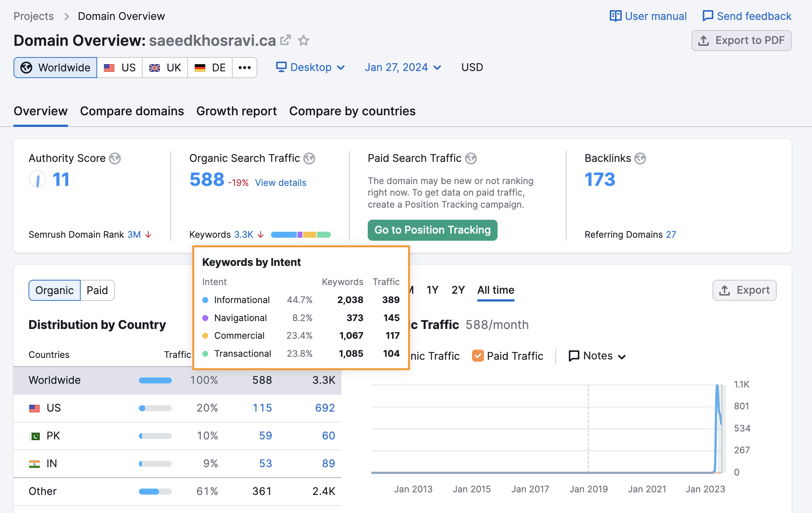Click red down arrow beside Keywords 3.3K
This screenshot has width=812, height=513.
261,235
